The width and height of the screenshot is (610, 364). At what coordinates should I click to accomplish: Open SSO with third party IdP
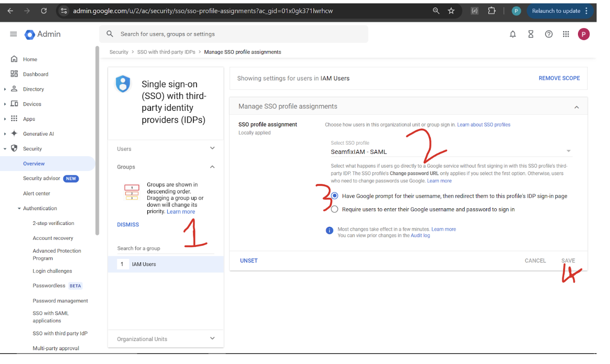[x=60, y=333]
